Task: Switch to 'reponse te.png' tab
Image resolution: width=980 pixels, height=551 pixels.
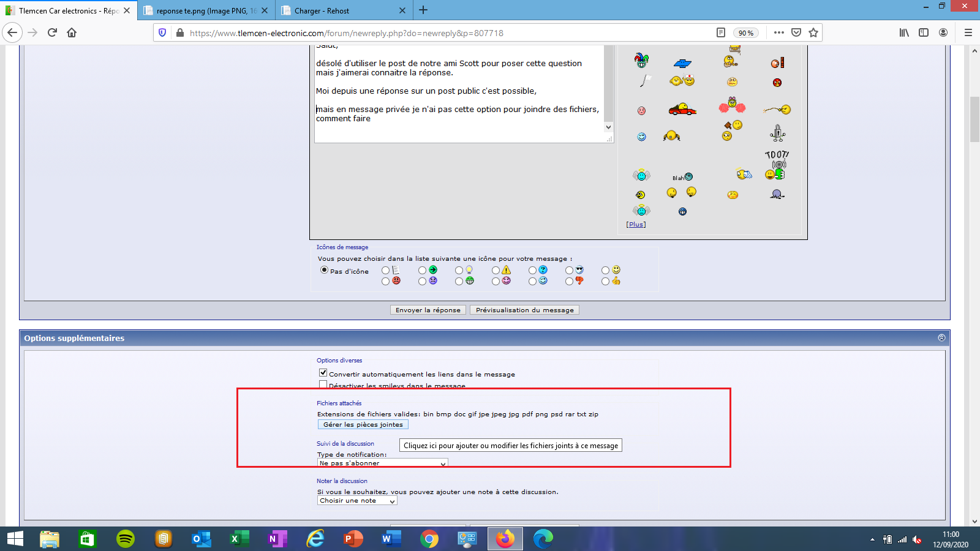Action: [x=206, y=10]
